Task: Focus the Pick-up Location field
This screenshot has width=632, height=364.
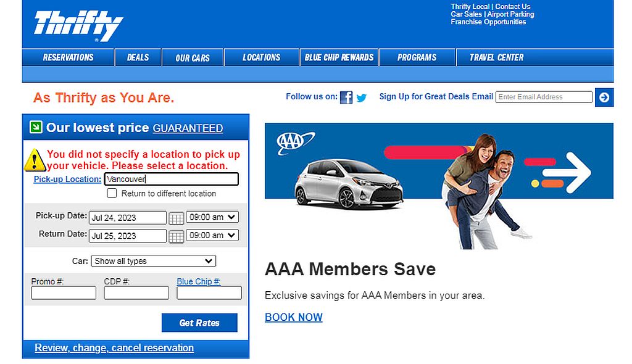Action: pos(172,179)
